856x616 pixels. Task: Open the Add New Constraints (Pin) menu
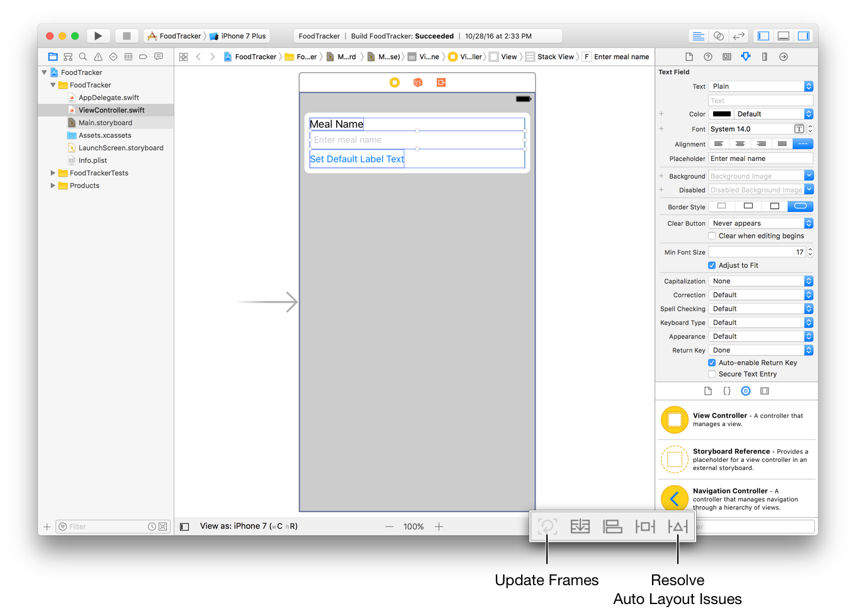click(645, 526)
